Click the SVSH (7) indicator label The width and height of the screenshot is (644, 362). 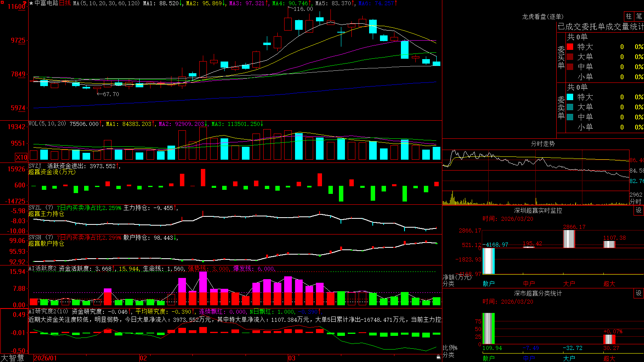point(41,238)
